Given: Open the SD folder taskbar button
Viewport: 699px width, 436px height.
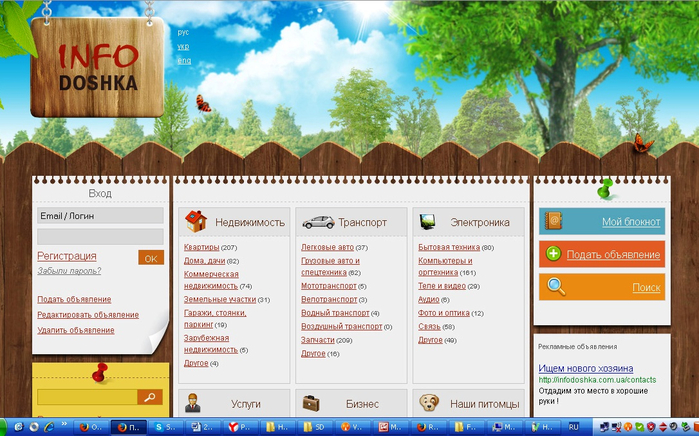Looking at the screenshot, I should click(x=315, y=427).
